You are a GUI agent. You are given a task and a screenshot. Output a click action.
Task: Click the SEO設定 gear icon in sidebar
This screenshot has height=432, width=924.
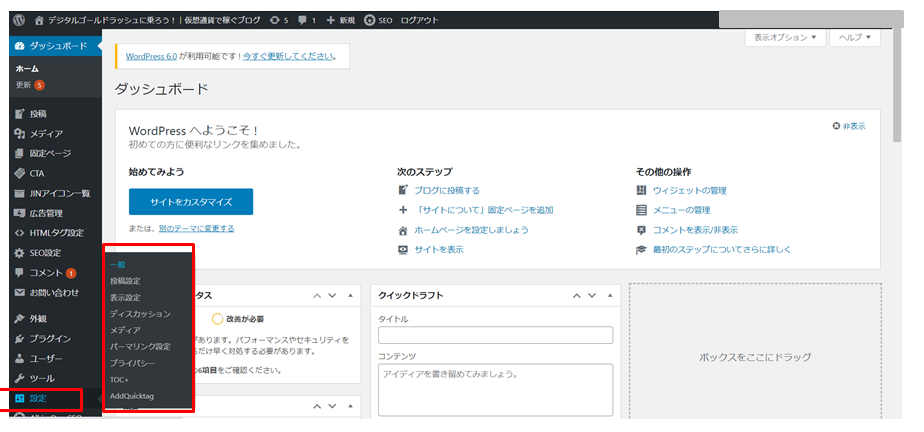tap(19, 253)
